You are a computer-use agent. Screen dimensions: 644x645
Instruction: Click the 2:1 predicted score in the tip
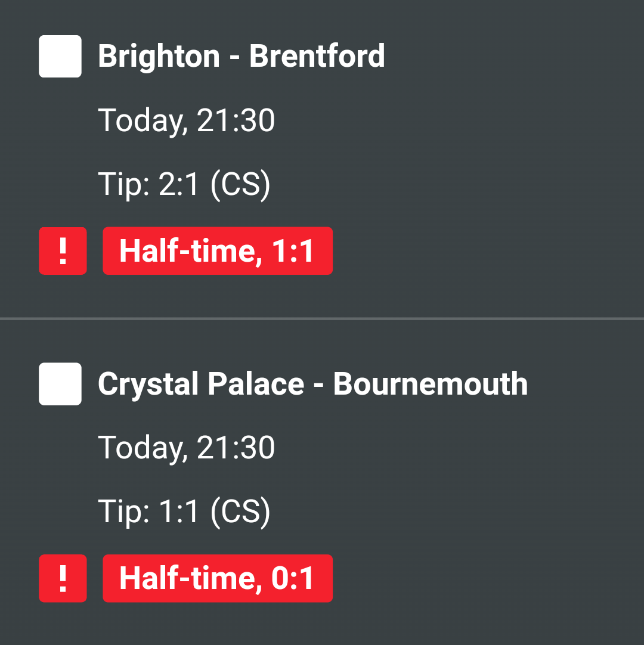(178, 185)
